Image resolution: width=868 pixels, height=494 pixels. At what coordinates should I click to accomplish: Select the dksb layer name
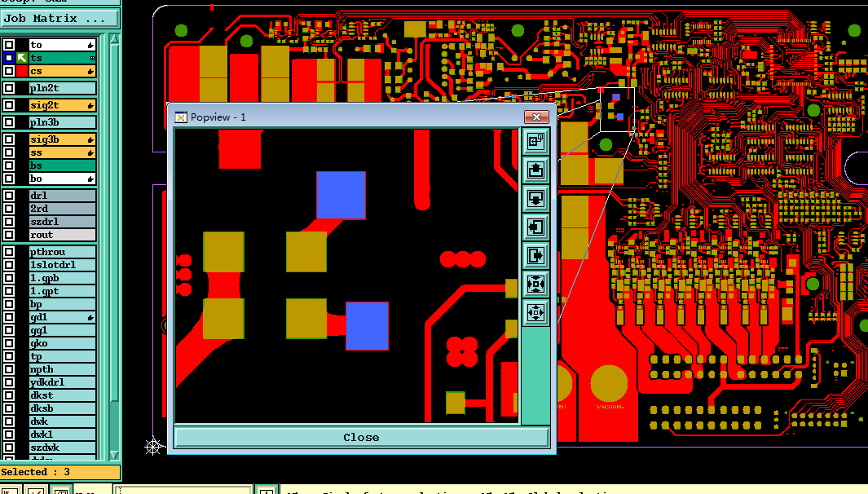pyautogui.click(x=63, y=408)
